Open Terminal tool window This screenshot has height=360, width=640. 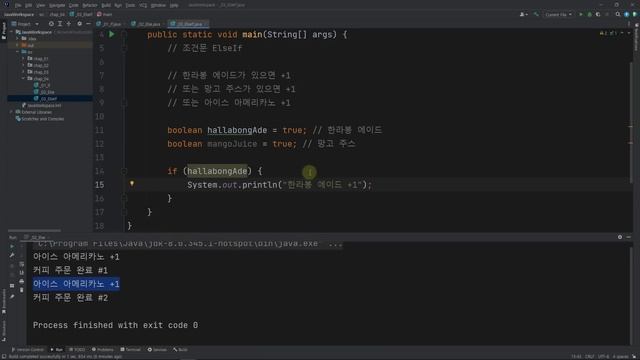pyautogui.click(x=131, y=349)
